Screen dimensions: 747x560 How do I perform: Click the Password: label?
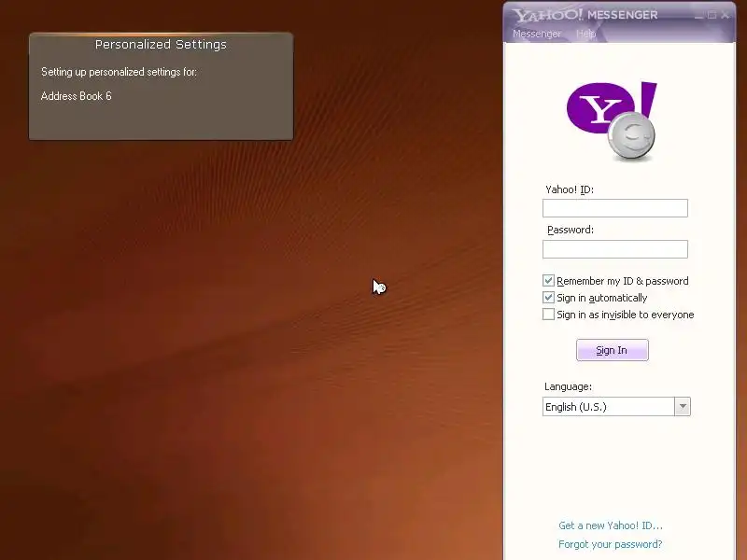[571, 230]
